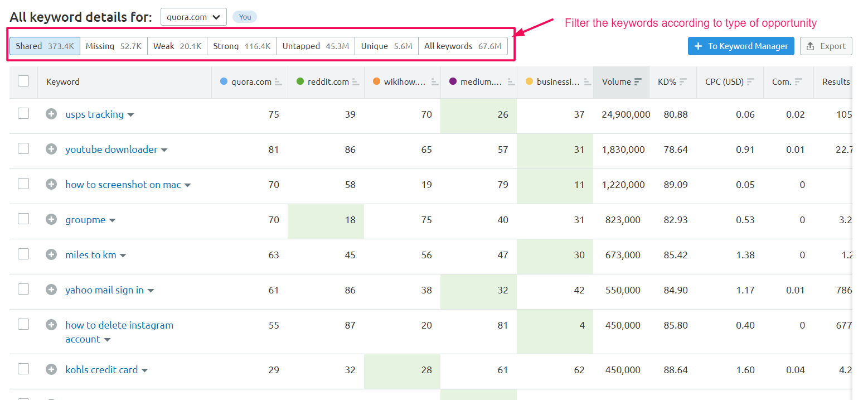The image size is (868, 400).
Task: Open the groupme keyword link
Action: (x=85, y=220)
